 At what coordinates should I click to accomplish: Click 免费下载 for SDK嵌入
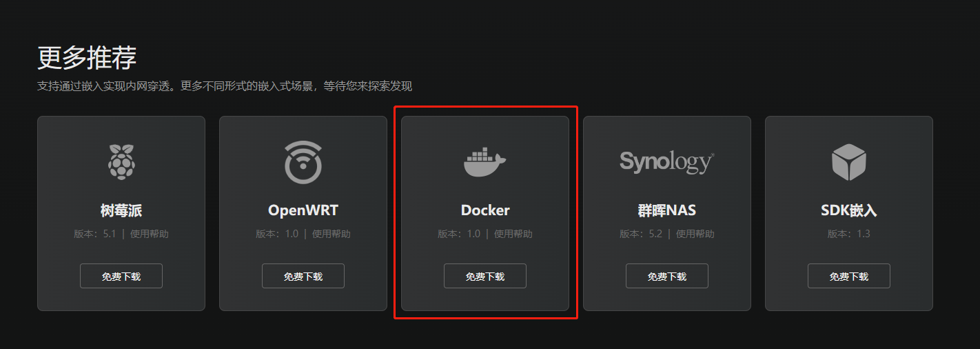pos(849,276)
